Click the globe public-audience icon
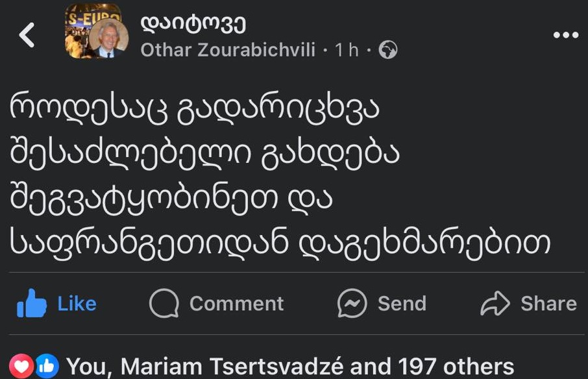Screen dimensions: 588x379 [x=387, y=50]
